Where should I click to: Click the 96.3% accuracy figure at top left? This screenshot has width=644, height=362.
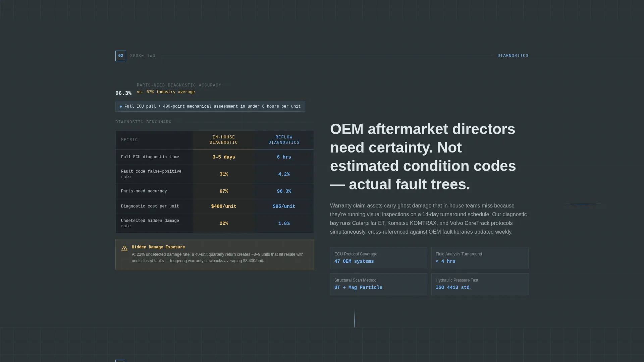click(123, 94)
